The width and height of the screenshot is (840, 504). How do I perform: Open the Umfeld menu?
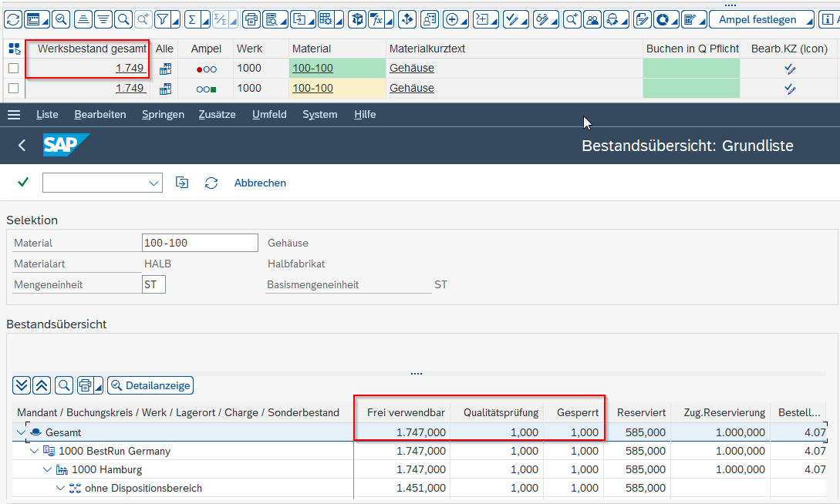tap(269, 115)
